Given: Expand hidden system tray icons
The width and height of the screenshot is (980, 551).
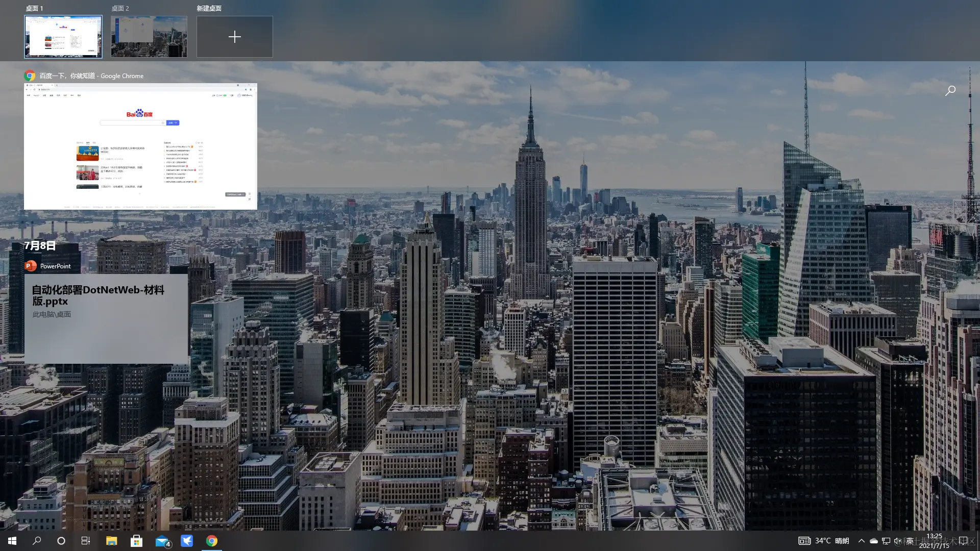Looking at the screenshot, I should tap(861, 541).
